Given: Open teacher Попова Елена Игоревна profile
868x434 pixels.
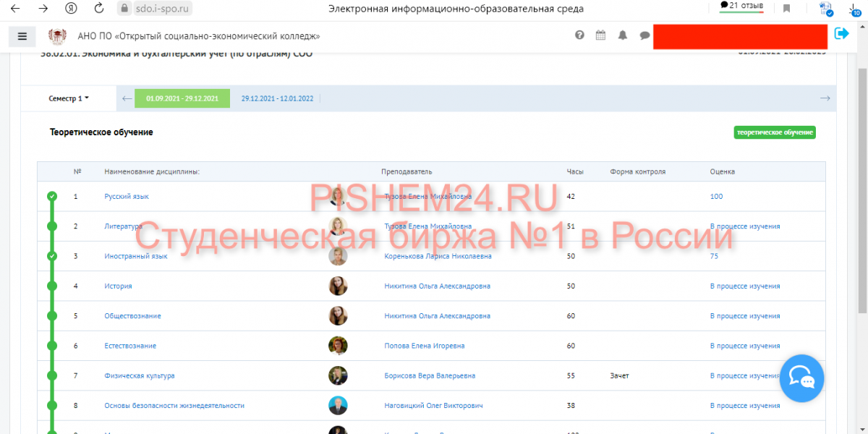Looking at the screenshot, I should pyautogui.click(x=424, y=346).
